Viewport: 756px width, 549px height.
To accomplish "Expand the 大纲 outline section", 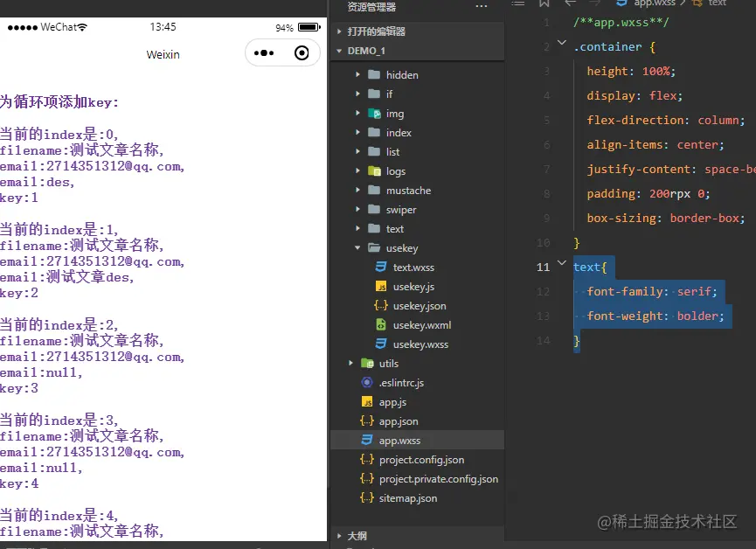I will pos(339,536).
